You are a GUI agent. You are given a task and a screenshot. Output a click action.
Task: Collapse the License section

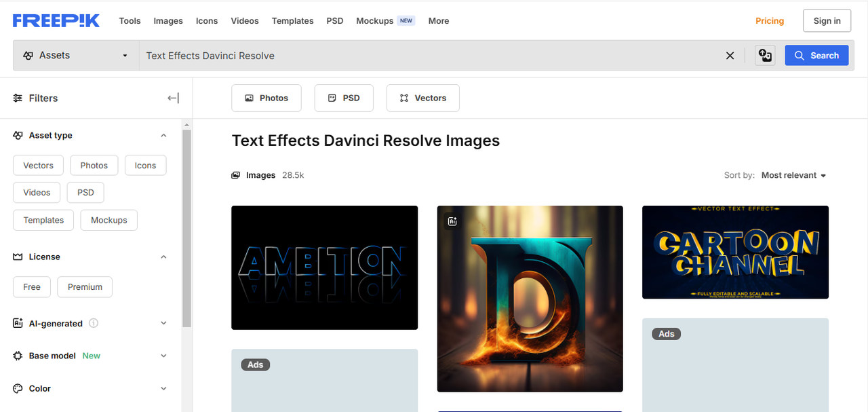163,257
